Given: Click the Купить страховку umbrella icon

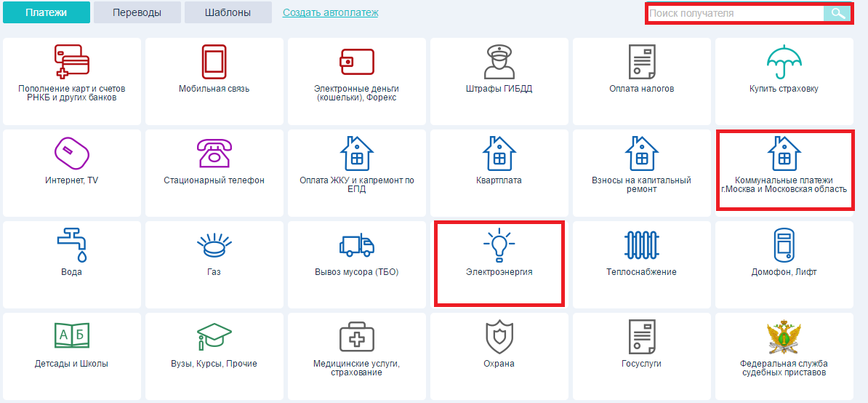Looking at the screenshot, I should tap(784, 62).
